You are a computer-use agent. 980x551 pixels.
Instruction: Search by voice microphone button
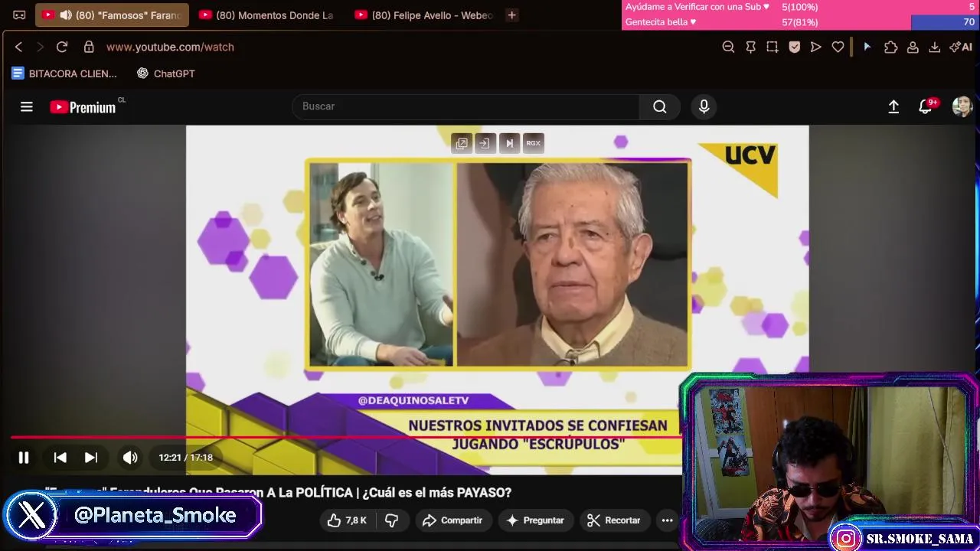(x=704, y=106)
